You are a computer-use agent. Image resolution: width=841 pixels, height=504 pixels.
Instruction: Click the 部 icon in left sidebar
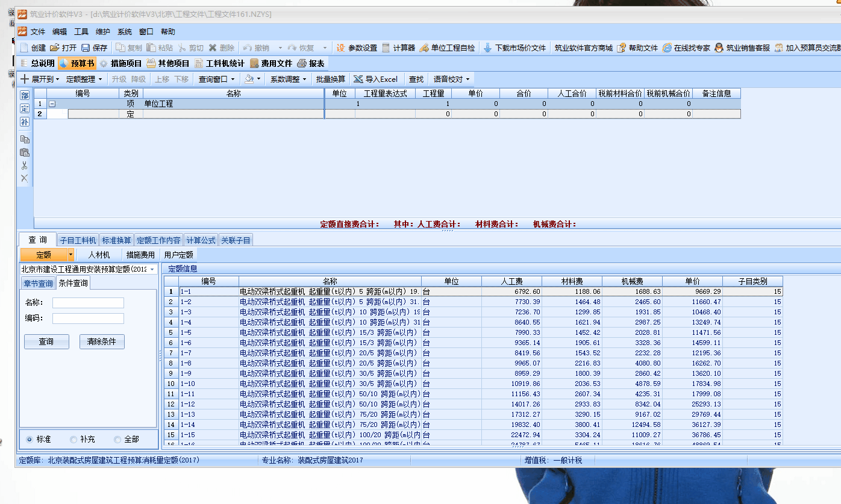click(25, 96)
